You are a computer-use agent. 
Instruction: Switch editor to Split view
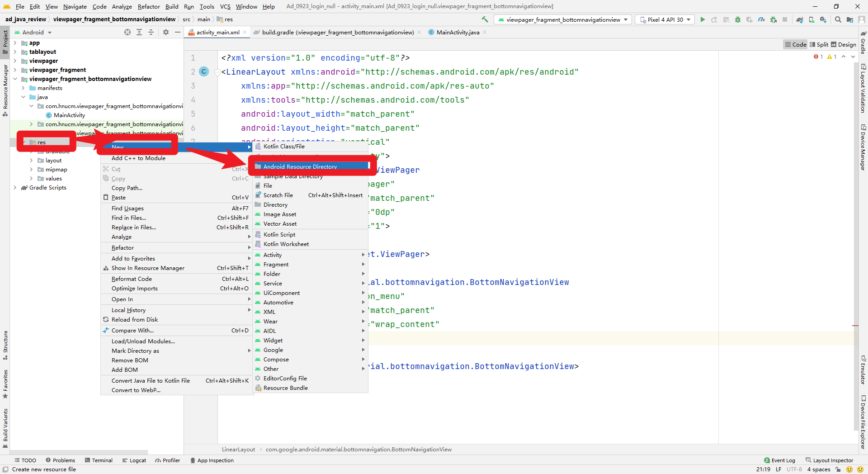point(819,44)
